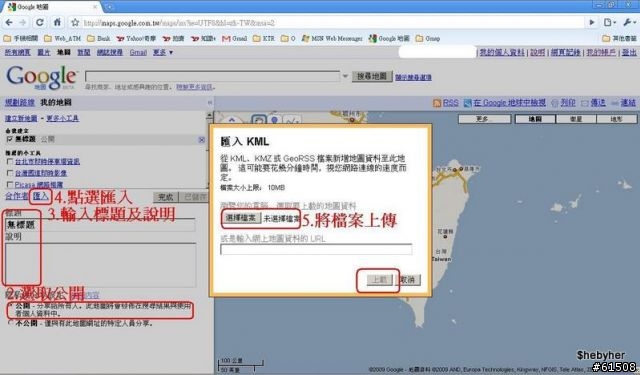Open the Bank bookmark folder
Viewport: 640px width, 375px height.
(x=99, y=38)
